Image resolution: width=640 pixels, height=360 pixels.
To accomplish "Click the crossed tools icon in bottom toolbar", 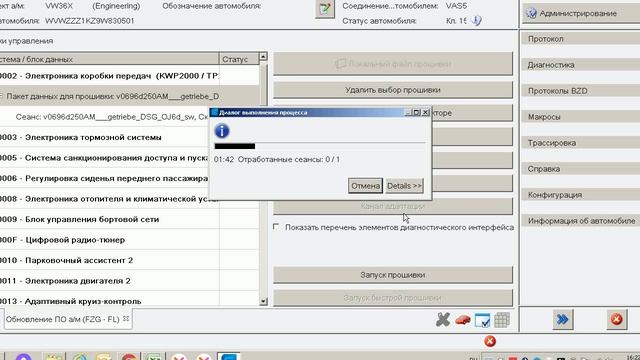I will tap(443, 320).
